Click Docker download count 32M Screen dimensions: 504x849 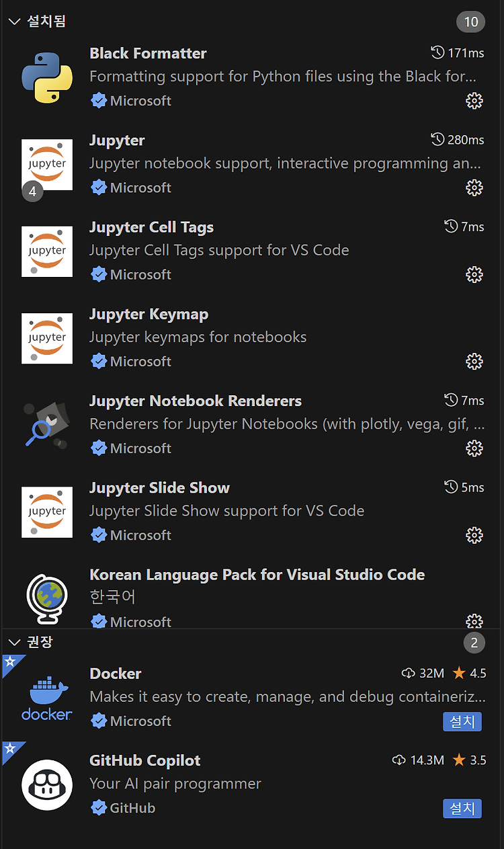[423, 673]
